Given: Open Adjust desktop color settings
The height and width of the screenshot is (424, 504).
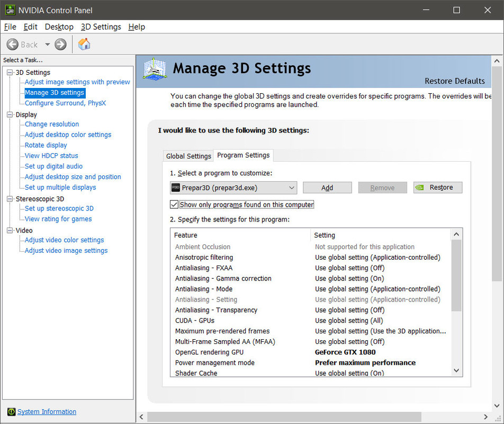Looking at the screenshot, I should point(68,135).
